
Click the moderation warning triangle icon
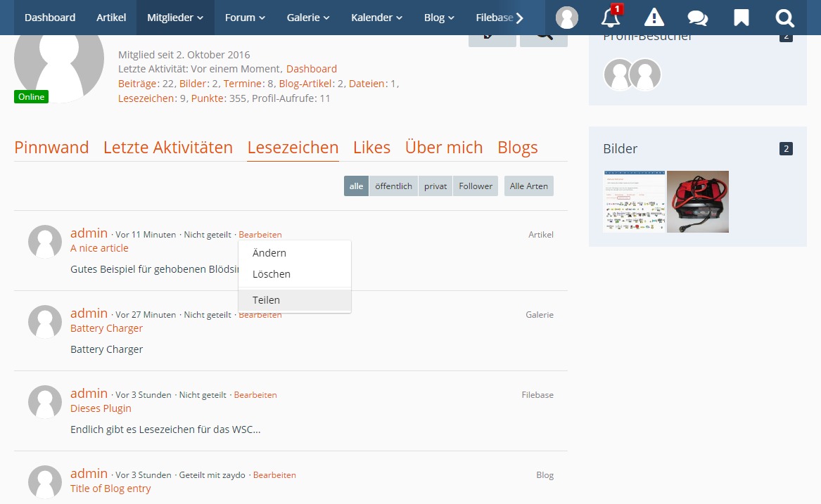[654, 18]
